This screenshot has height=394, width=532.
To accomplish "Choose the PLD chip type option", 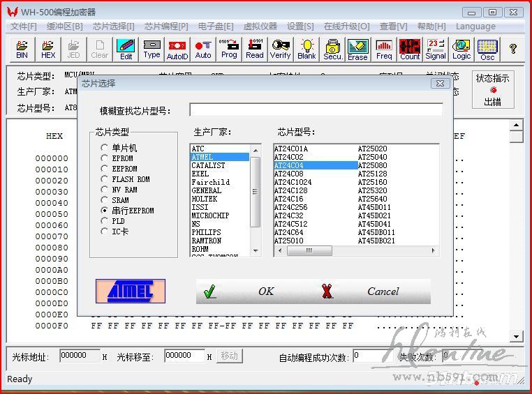I will [x=105, y=221].
